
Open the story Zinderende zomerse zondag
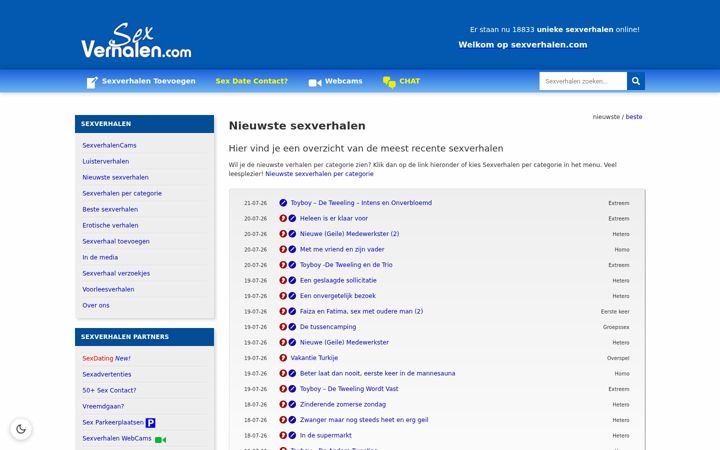pos(343,405)
